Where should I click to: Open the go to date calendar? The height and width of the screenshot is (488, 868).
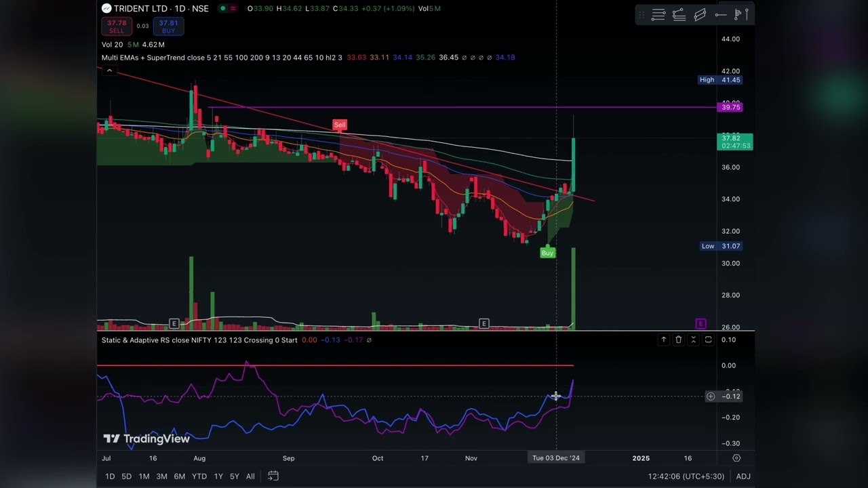(273, 476)
